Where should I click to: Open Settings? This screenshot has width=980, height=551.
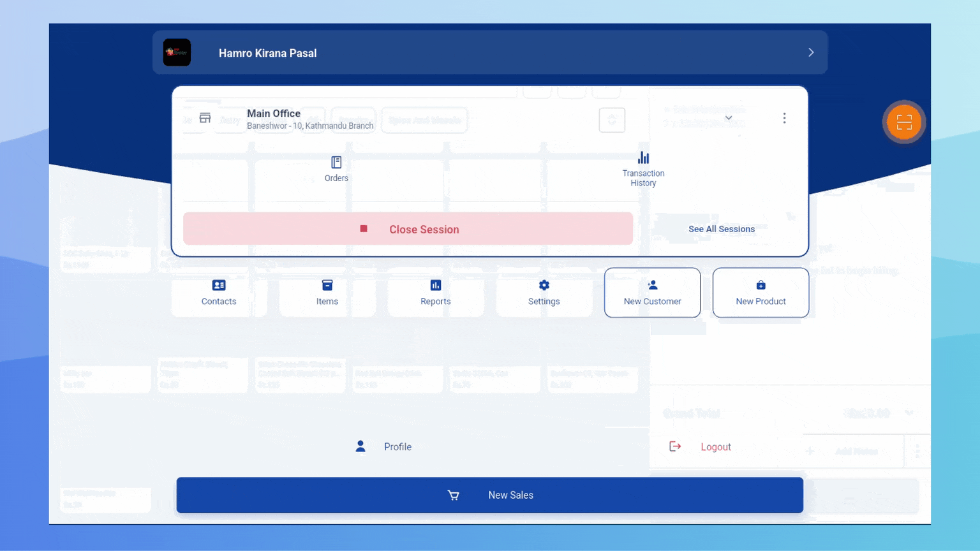(544, 293)
